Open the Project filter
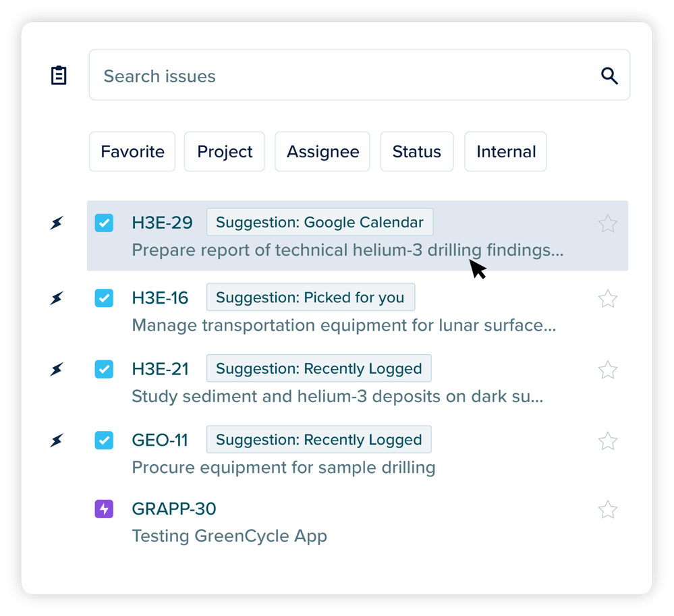Image resolution: width=674 pixels, height=616 pixels. 224,151
